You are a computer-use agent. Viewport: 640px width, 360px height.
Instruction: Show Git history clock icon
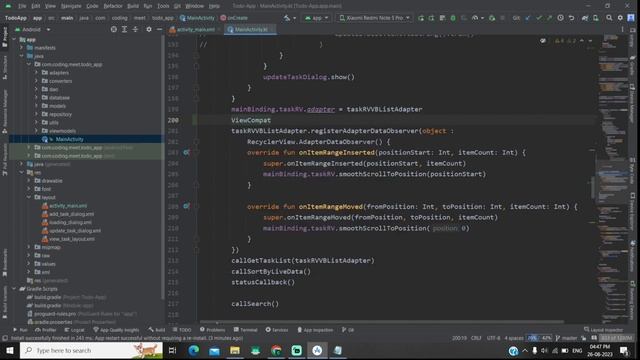pos(560,18)
